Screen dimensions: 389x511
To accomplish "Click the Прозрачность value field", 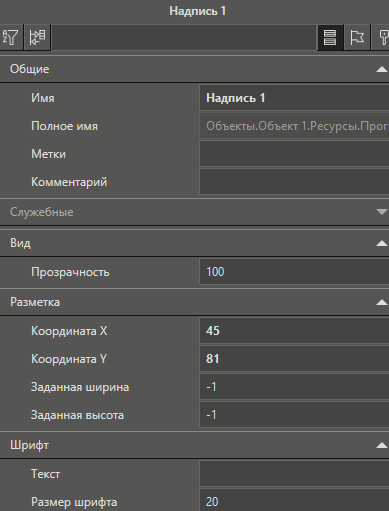I will [294, 272].
